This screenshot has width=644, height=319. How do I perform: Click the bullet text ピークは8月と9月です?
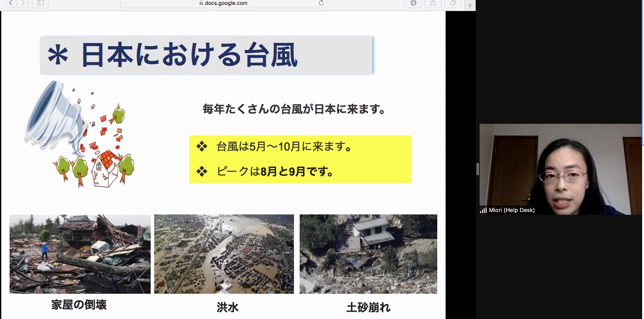point(275,171)
